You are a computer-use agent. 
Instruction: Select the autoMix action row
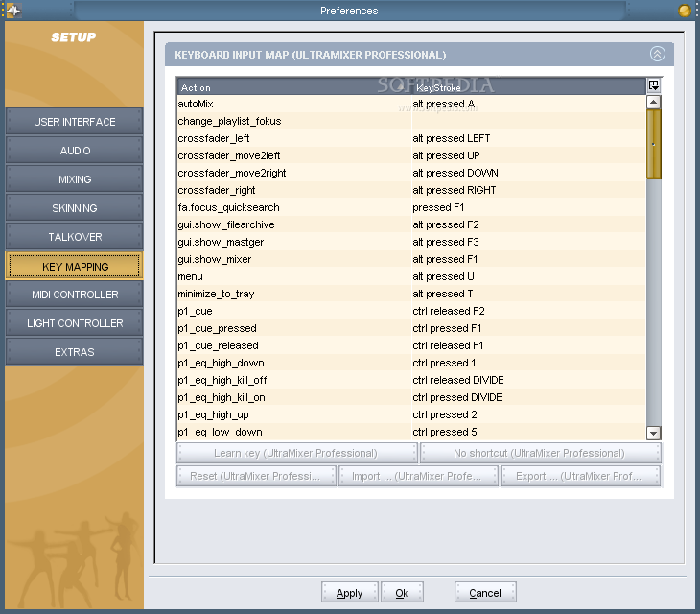[x=411, y=104]
